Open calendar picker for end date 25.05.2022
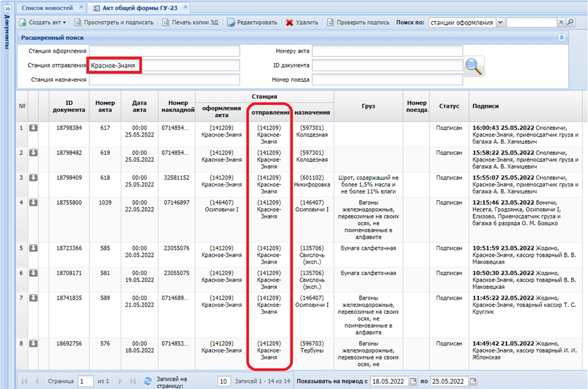 (474, 381)
